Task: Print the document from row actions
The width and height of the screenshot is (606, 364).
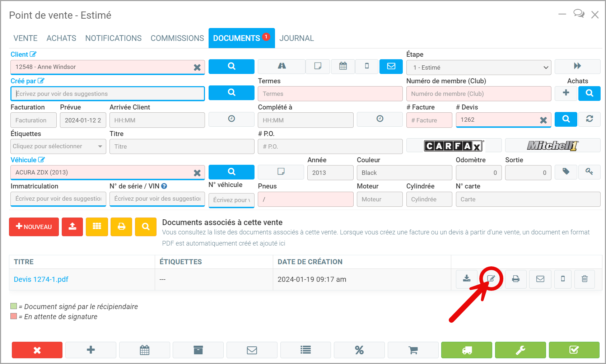Action: 516,279
